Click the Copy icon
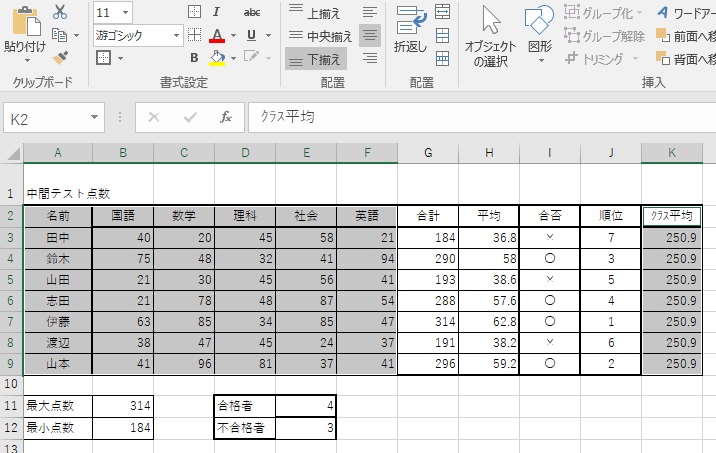 [x=59, y=35]
